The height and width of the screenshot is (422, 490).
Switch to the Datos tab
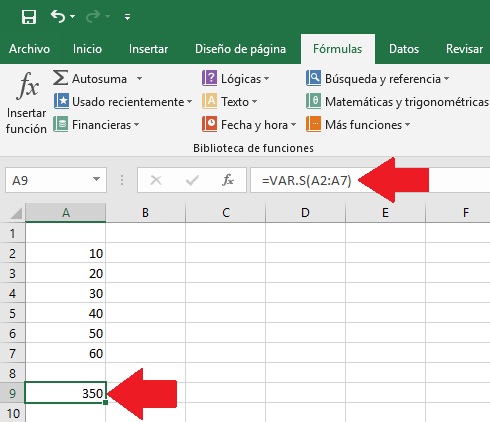coord(404,49)
